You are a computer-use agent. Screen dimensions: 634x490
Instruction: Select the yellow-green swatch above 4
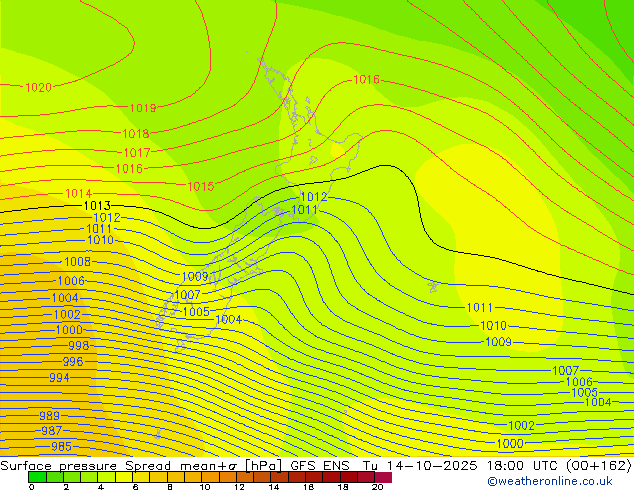[x=106, y=477]
